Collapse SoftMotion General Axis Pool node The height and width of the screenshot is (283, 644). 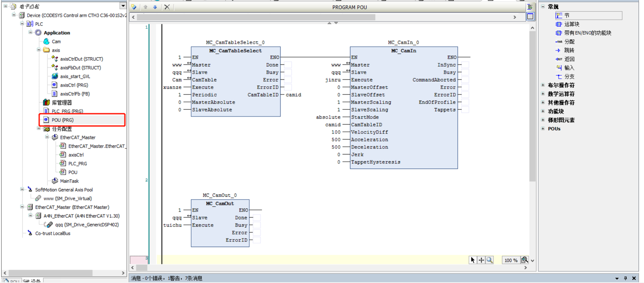pyautogui.click(x=22, y=189)
